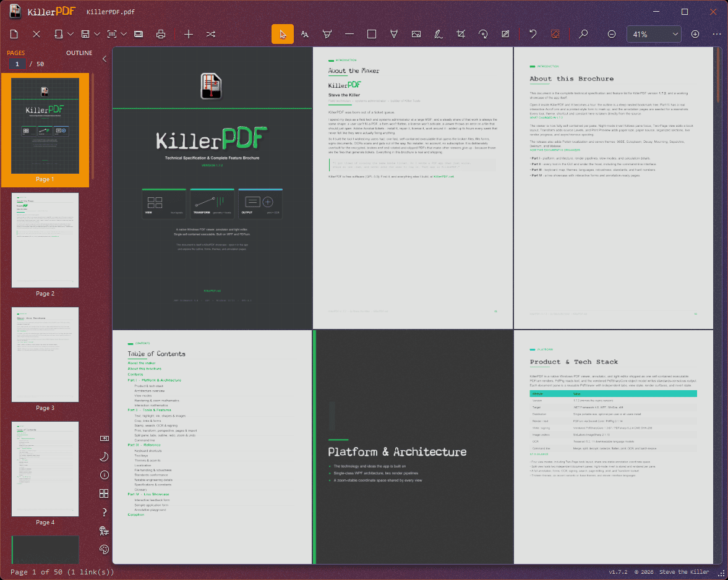Select the Page 3 thumbnail
Screen dimensions: 728x580
[x=45, y=354]
